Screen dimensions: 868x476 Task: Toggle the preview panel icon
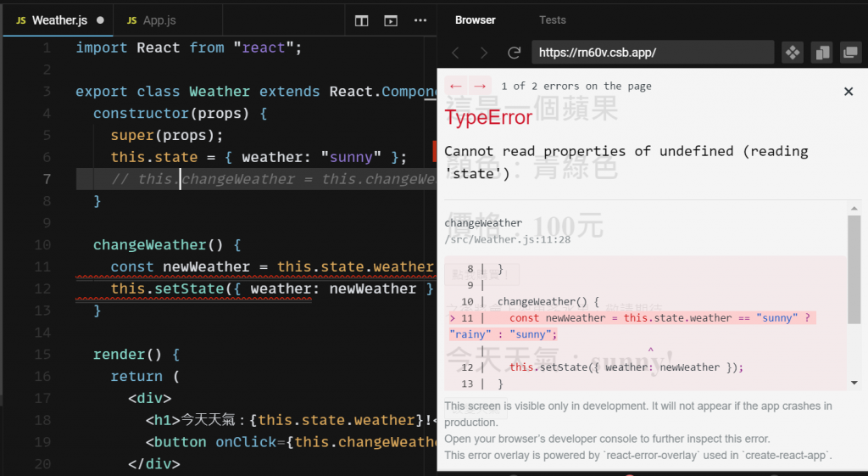coord(391,21)
